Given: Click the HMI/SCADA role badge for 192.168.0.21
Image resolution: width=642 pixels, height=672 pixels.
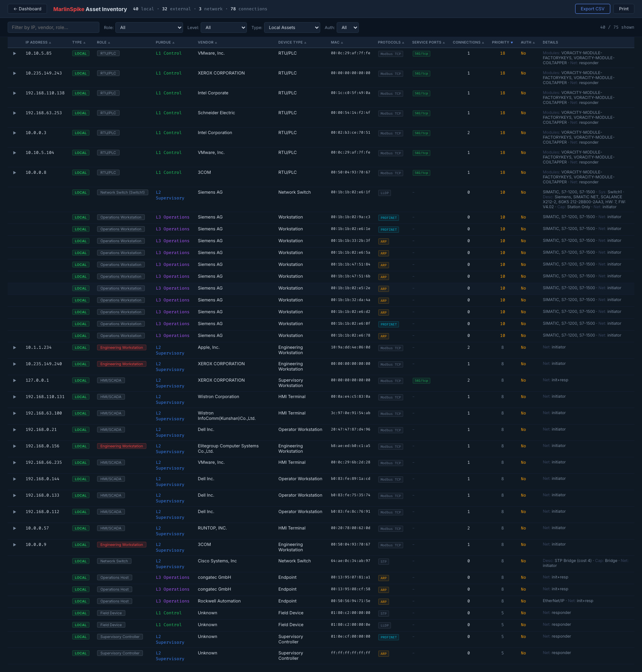Looking at the screenshot, I should (x=111, y=429).
